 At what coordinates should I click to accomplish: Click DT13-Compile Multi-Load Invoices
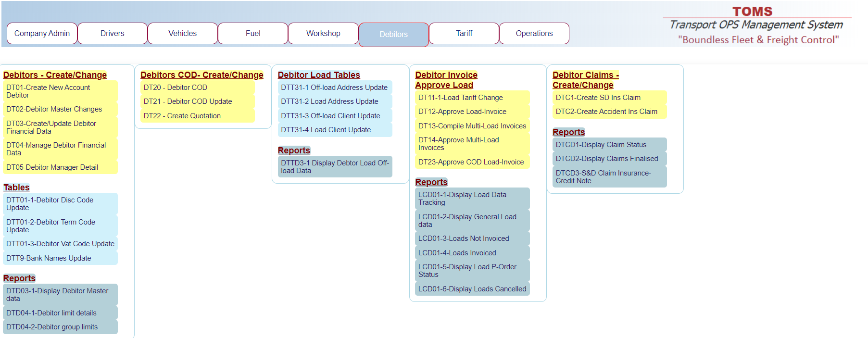(472, 126)
